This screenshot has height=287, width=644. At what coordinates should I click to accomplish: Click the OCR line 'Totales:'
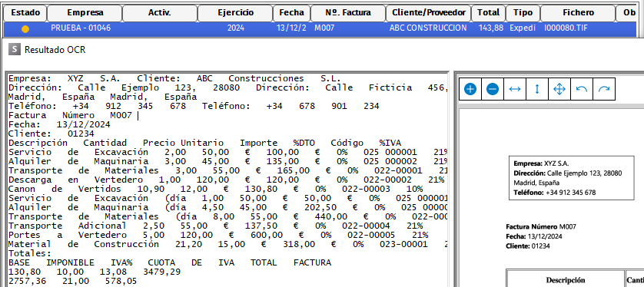pyautogui.click(x=29, y=253)
